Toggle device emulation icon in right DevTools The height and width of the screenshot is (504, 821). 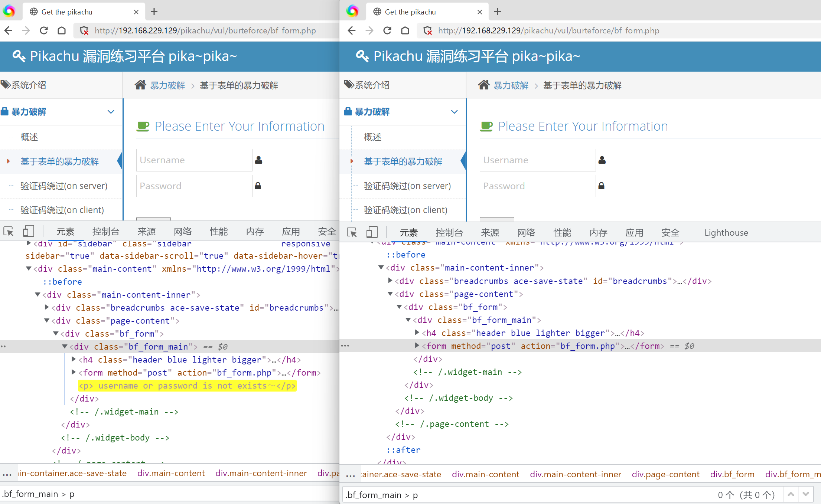tap(372, 232)
